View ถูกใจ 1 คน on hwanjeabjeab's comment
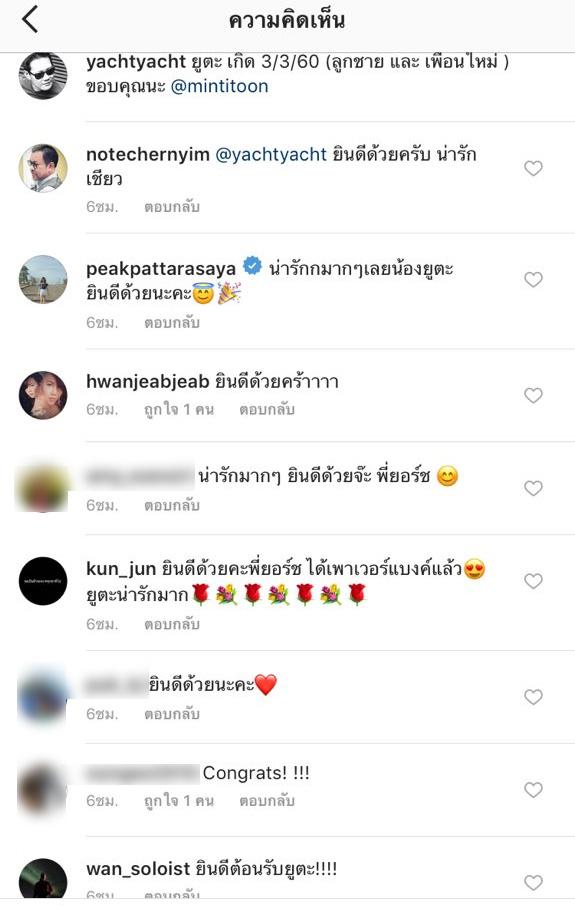Screen dimensions: 575x910 (179, 409)
